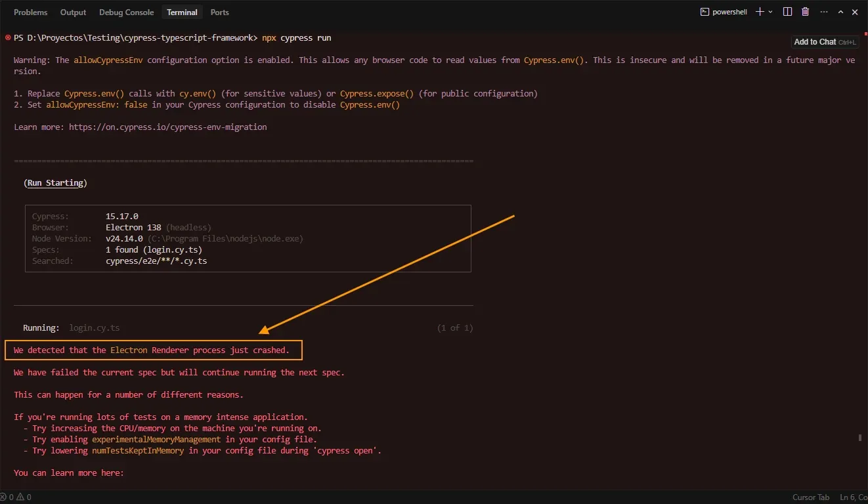The image size is (868, 504).
Task: Click the Node version 'v24.14.0' value
Action: click(x=124, y=239)
